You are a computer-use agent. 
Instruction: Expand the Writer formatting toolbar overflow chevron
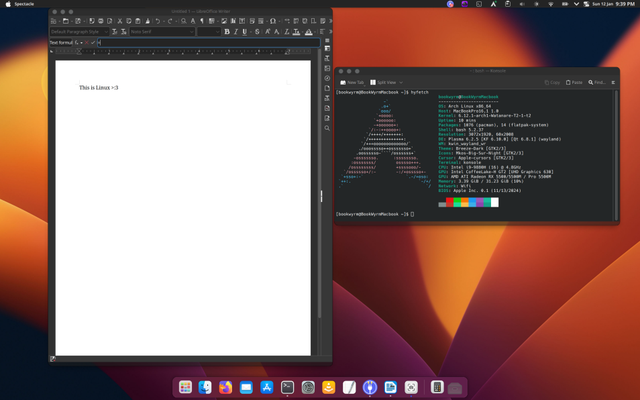(x=330, y=31)
